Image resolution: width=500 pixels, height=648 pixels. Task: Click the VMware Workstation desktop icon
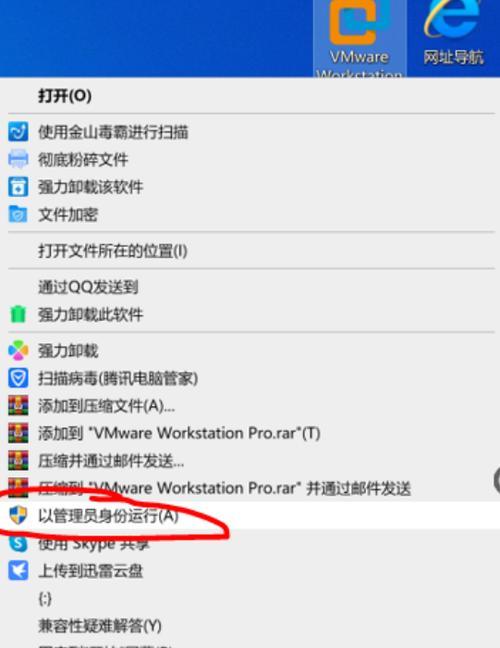359,37
